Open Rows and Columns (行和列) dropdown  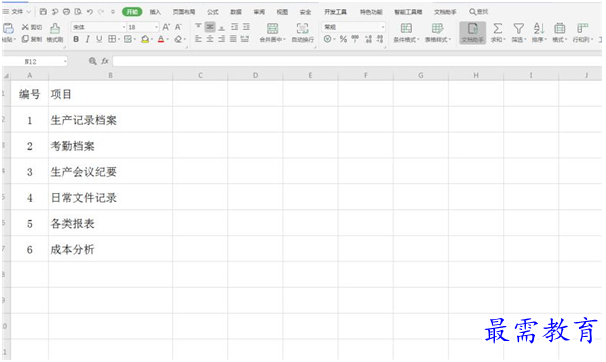(x=582, y=32)
